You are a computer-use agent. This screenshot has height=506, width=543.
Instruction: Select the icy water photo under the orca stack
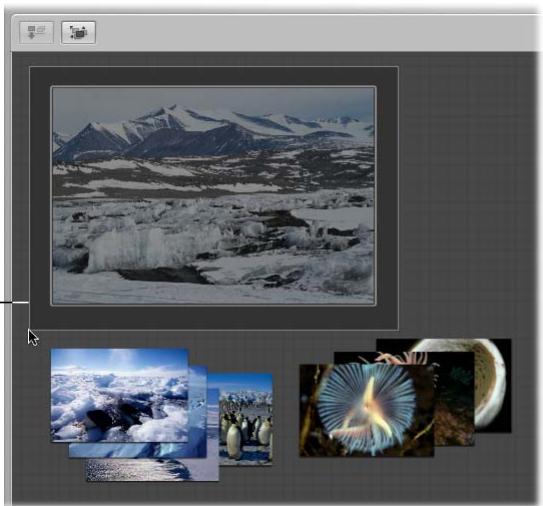tap(152, 469)
